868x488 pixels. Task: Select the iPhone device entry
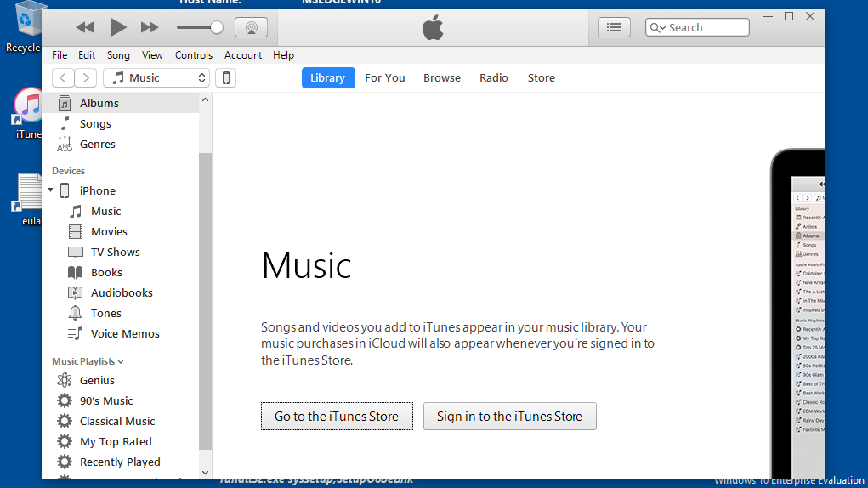click(x=120, y=190)
